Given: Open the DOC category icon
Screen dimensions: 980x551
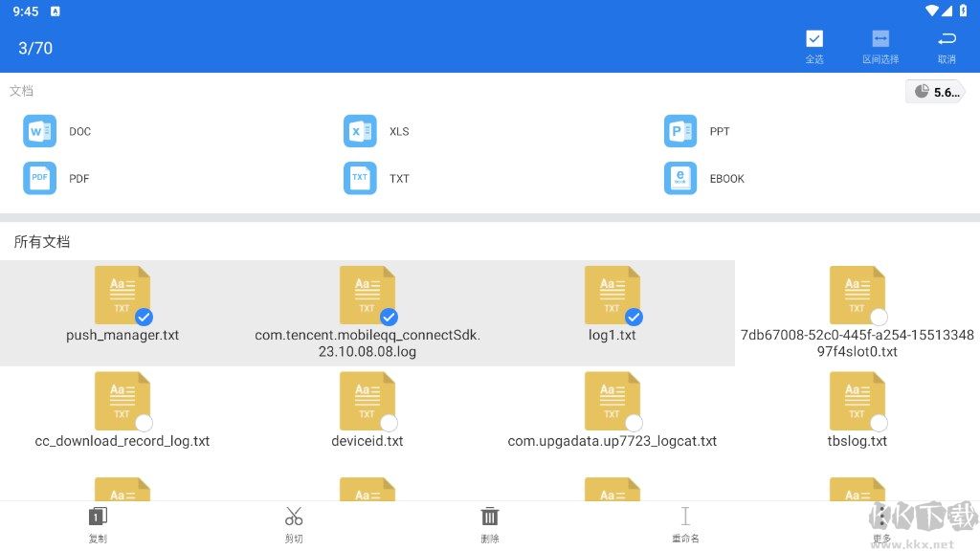Looking at the screenshot, I should click(39, 131).
